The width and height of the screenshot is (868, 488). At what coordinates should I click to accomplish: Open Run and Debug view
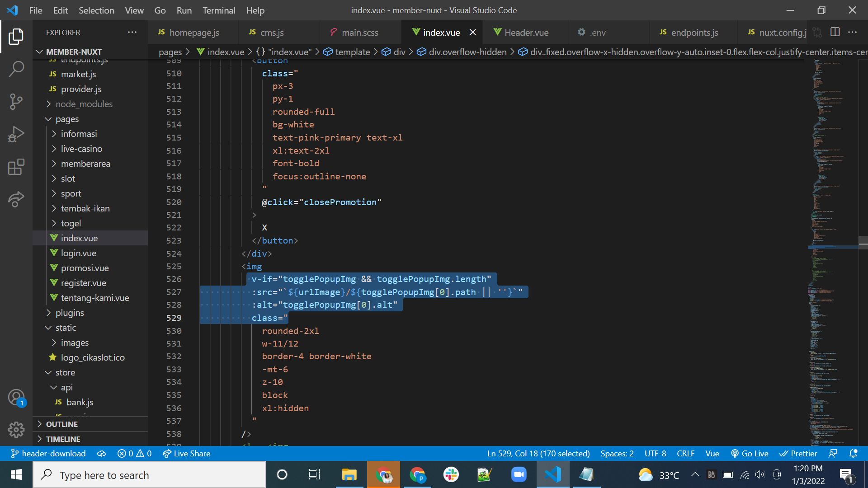point(16,134)
